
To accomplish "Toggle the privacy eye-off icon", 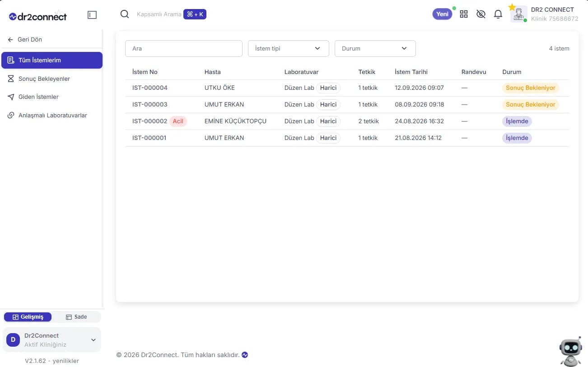I will [481, 14].
